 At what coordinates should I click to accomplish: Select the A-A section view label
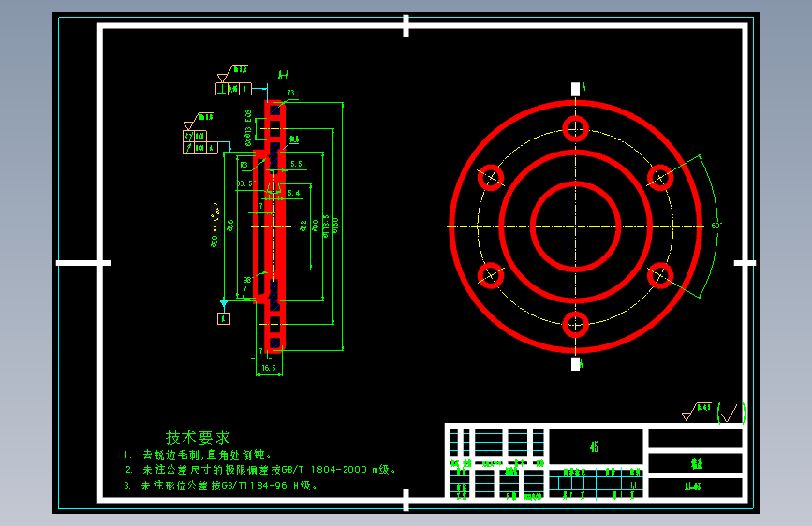tap(283, 75)
